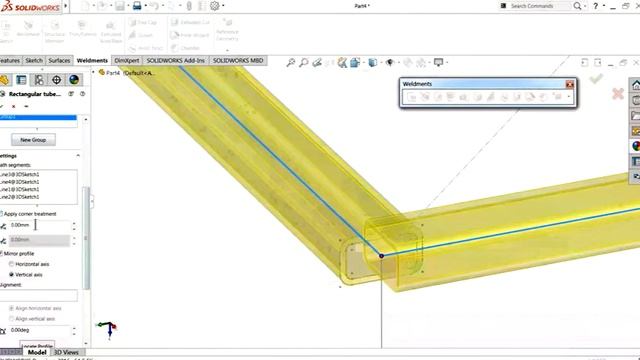This screenshot has height=360, width=640.
Task: Click the Print icon in the title toolbar
Action: [137, 6]
